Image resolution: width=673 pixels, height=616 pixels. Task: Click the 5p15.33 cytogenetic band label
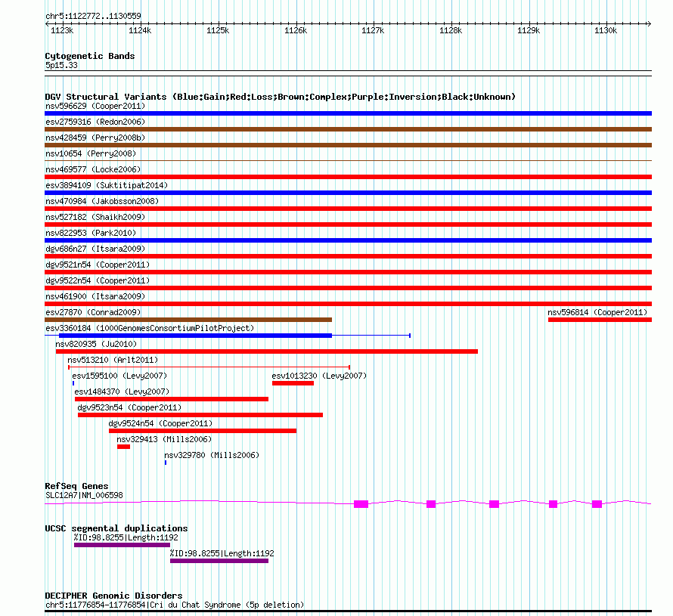(61, 65)
